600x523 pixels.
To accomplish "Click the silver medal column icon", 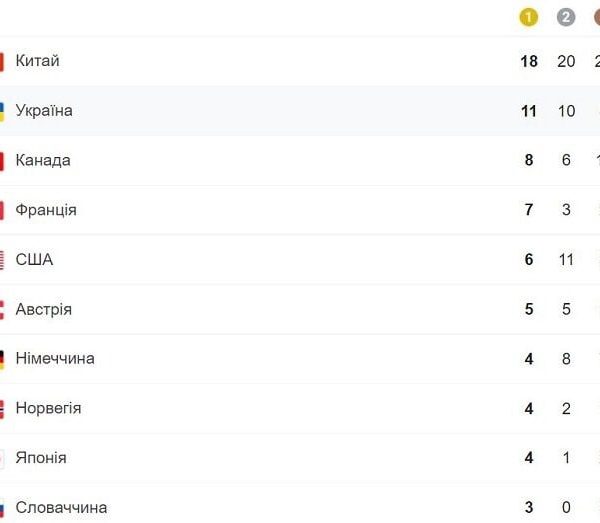I will coord(566,16).
